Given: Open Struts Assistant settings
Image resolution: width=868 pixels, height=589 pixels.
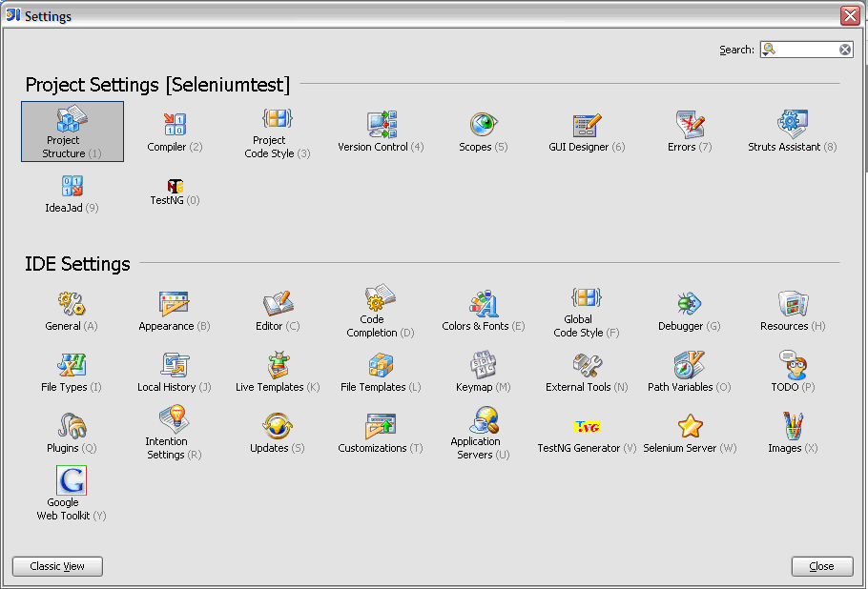Looking at the screenshot, I should (x=792, y=132).
